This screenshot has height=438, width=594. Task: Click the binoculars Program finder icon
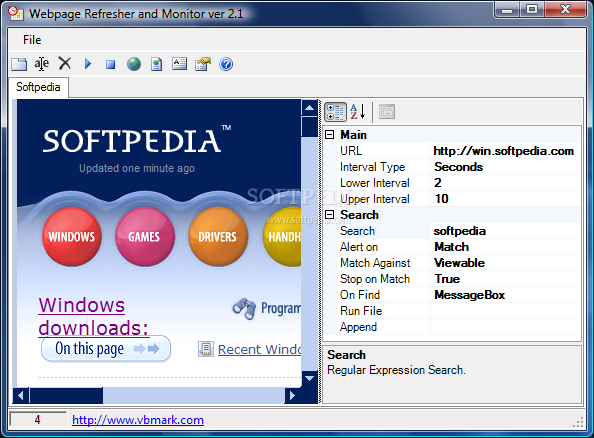[x=244, y=308]
